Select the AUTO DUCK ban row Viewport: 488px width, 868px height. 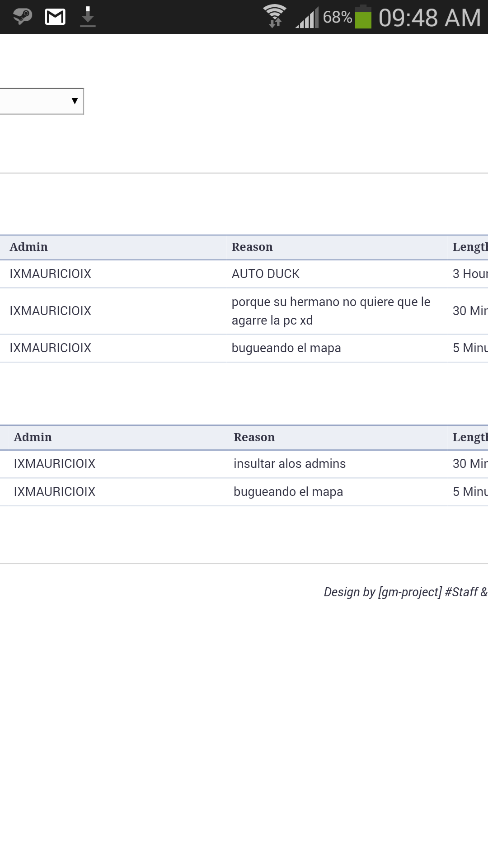click(244, 274)
